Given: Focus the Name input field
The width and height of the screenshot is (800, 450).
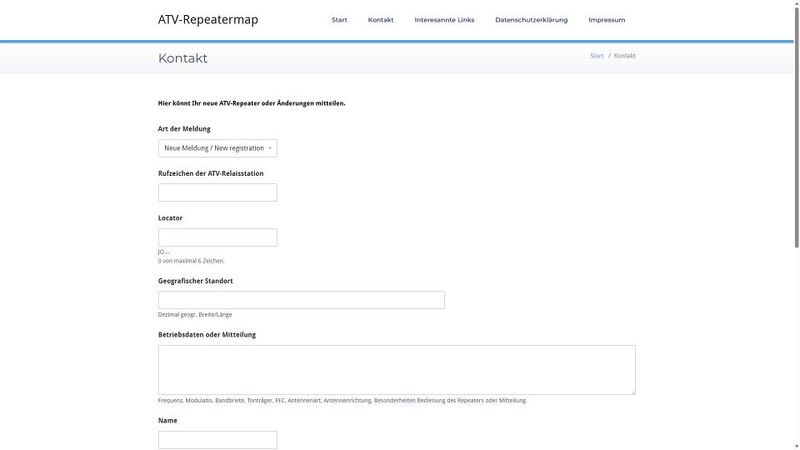Looking at the screenshot, I should (217, 440).
